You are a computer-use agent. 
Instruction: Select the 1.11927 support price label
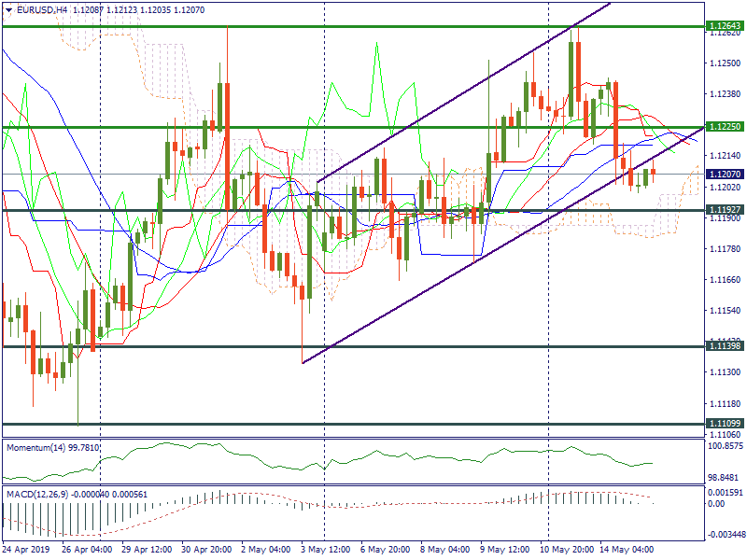[x=725, y=209]
